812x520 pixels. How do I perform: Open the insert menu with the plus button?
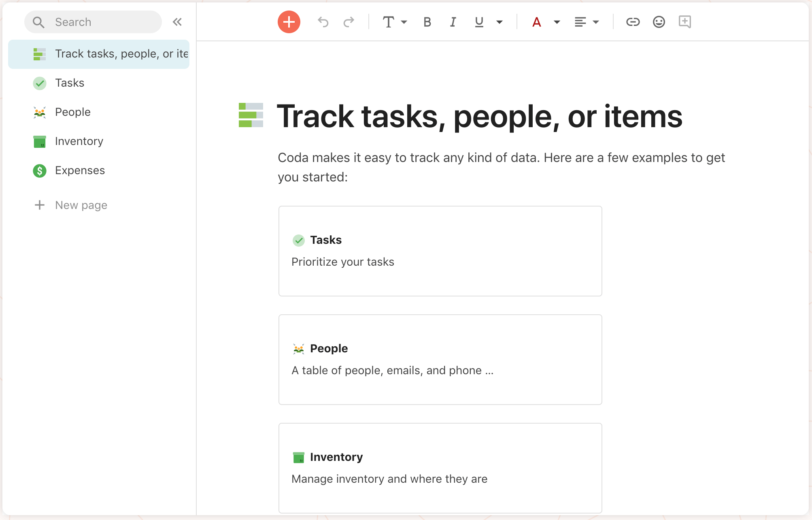tap(288, 22)
